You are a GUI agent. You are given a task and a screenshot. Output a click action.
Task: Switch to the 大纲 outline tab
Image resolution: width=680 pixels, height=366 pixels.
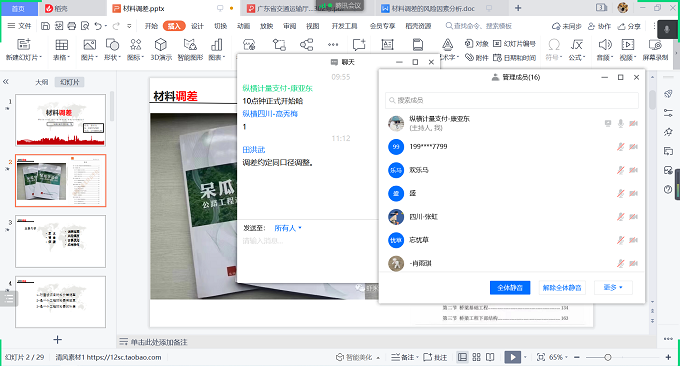(x=42, y=82)
